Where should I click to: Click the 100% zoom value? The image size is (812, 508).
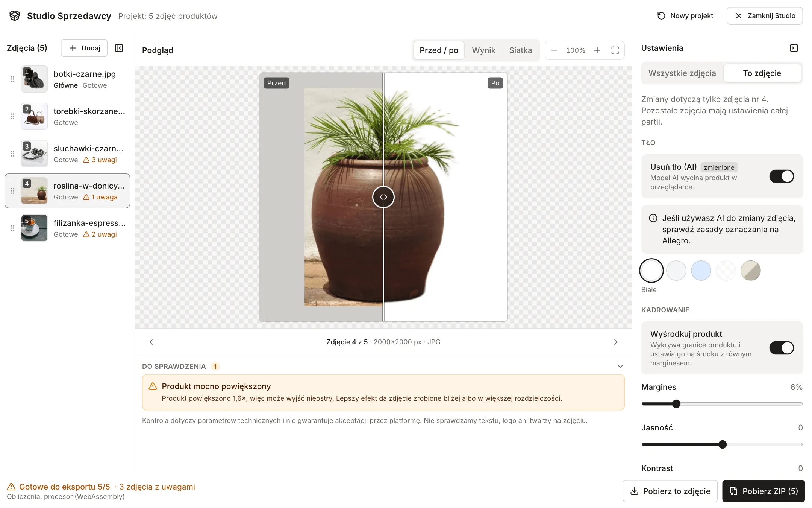click(x=576, y=50)
